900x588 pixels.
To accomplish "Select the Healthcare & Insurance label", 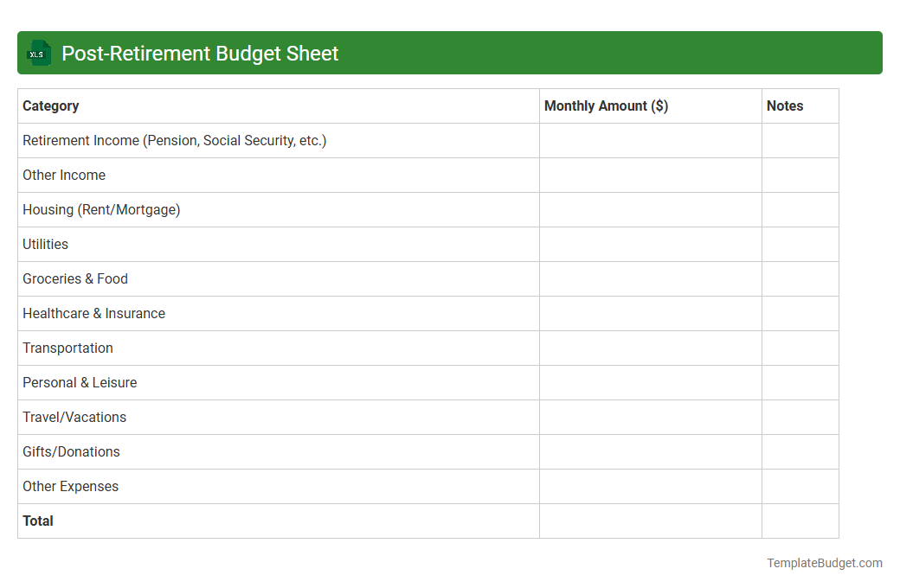I will [93, 313].
